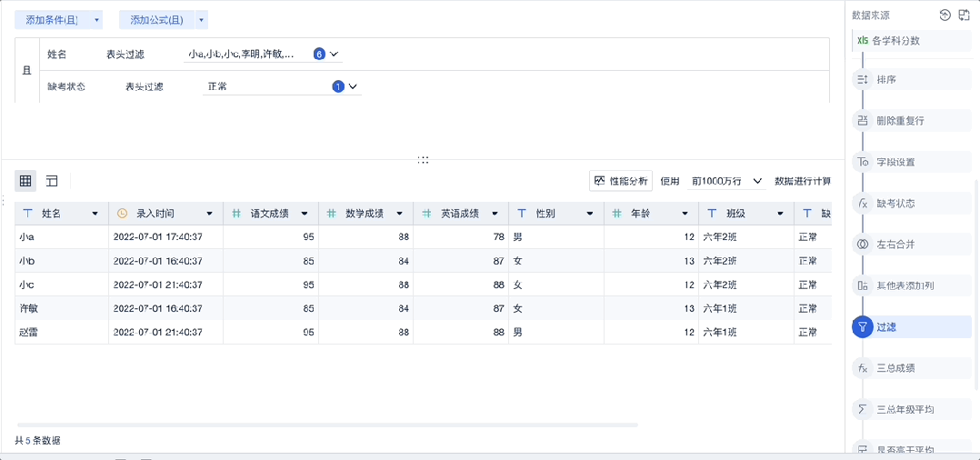Click the 排序 (sort) step icon
The image size is (980, 460).
coord(862,80)
